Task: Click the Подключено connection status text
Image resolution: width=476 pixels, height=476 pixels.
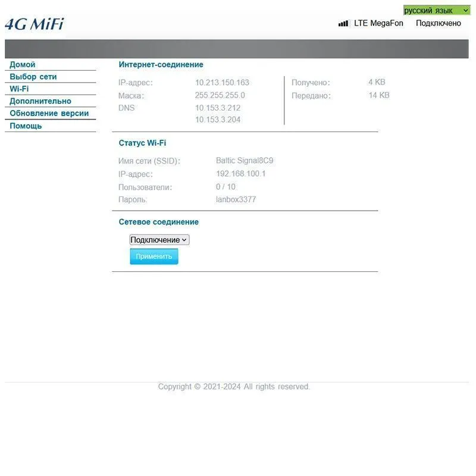Action: (x=438, y=23)
